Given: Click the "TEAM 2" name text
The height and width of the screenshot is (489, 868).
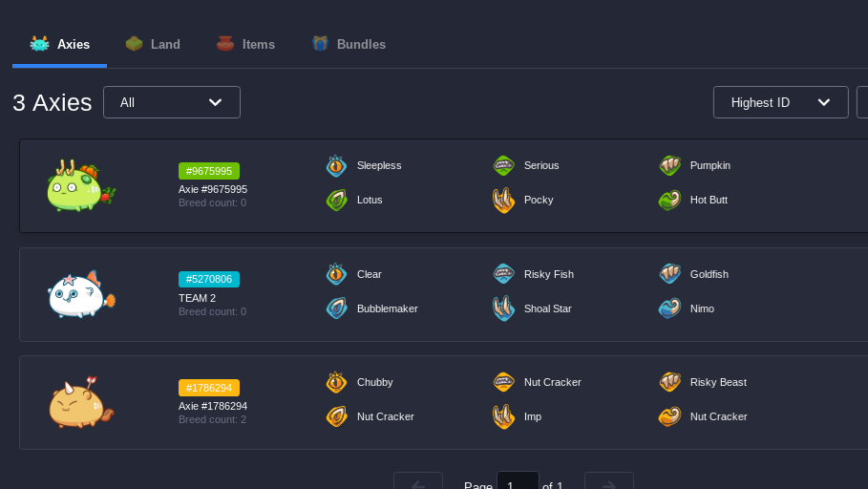Looking at the screenshot, I should coord(197,298).
